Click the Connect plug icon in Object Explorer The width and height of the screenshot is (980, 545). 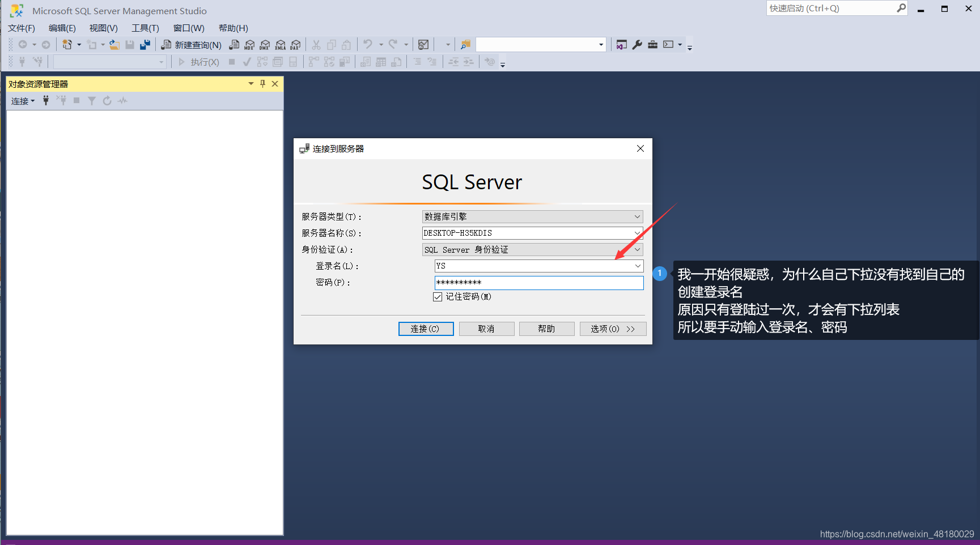pyautogui.click(x=46, y=101)
